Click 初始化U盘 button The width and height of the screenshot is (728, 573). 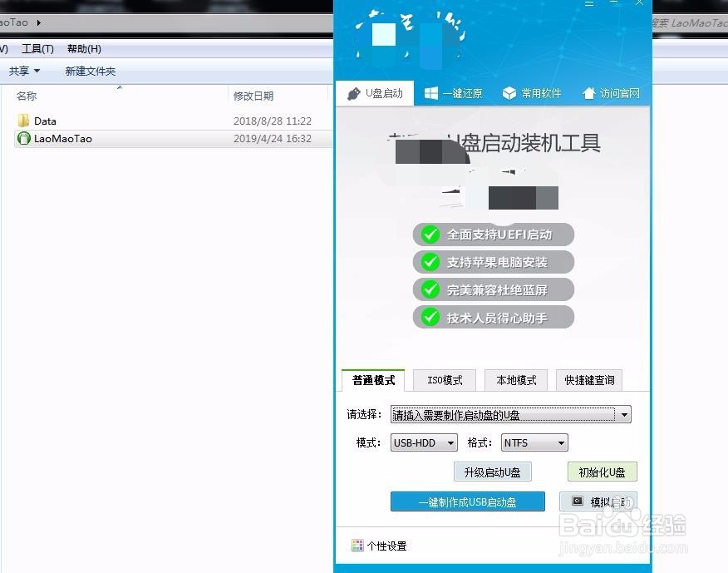click(603, 472)
